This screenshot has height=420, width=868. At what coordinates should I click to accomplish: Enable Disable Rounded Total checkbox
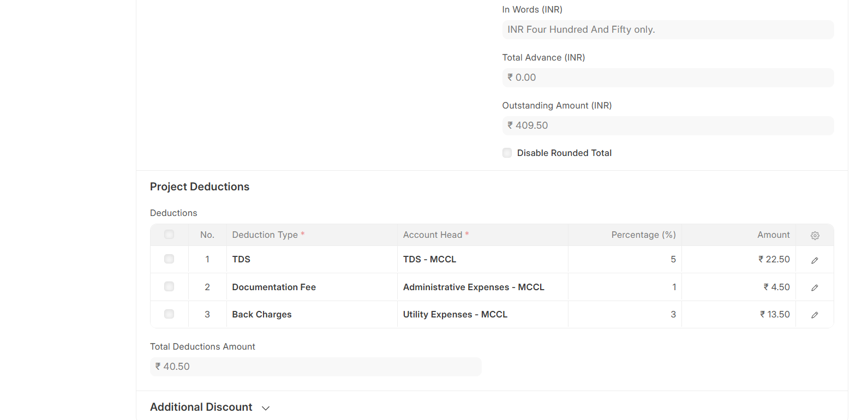[507, 153]
